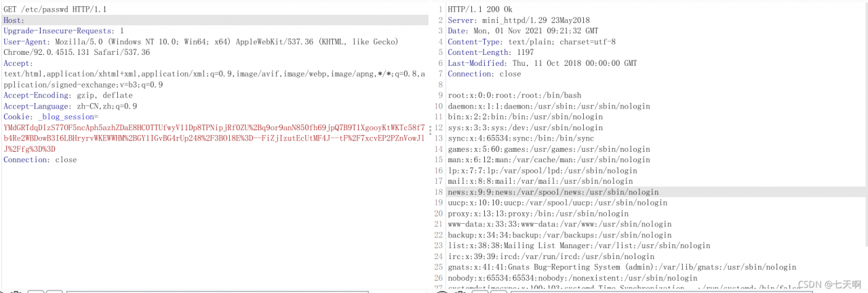Viewport: 868px width, 293px height.
Task: Click line number 9 in response gutter
Action: (x=440, y=96)
